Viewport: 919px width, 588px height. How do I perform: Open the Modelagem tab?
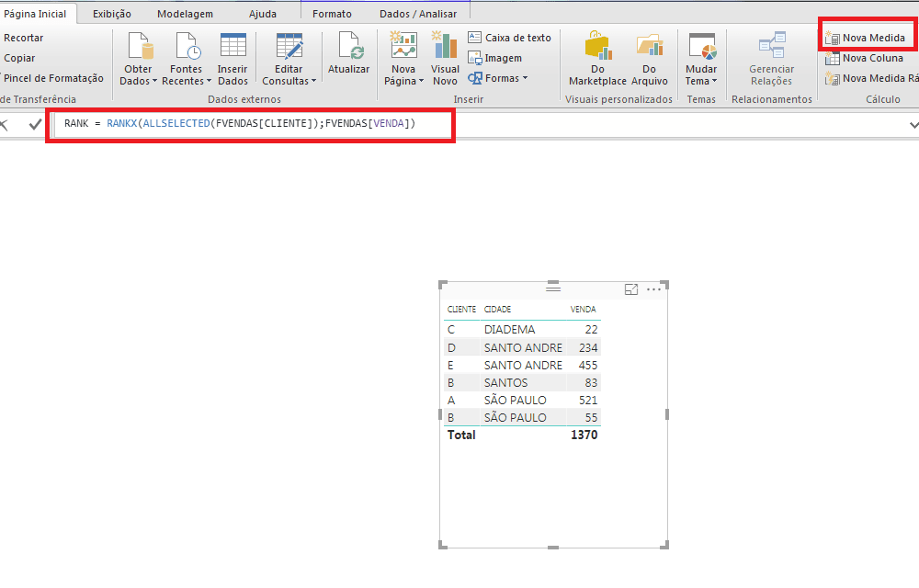[x=186, y=14]
